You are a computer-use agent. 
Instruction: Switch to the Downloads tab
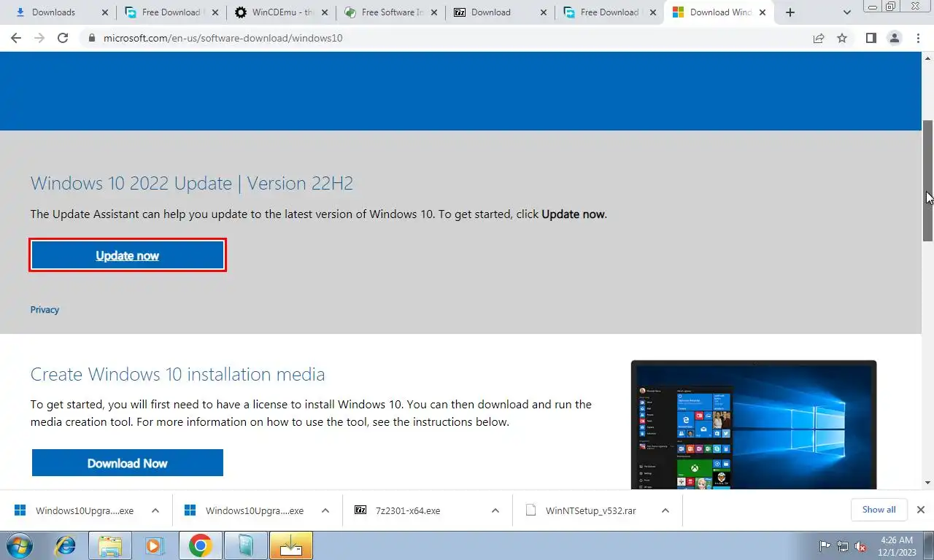[53, 12]
